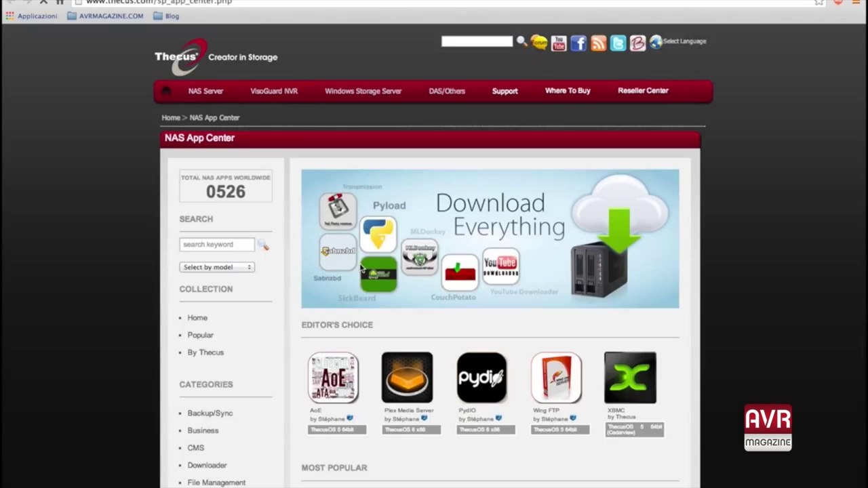Open File Management category
868x488 pixels.
pos(216,483)
